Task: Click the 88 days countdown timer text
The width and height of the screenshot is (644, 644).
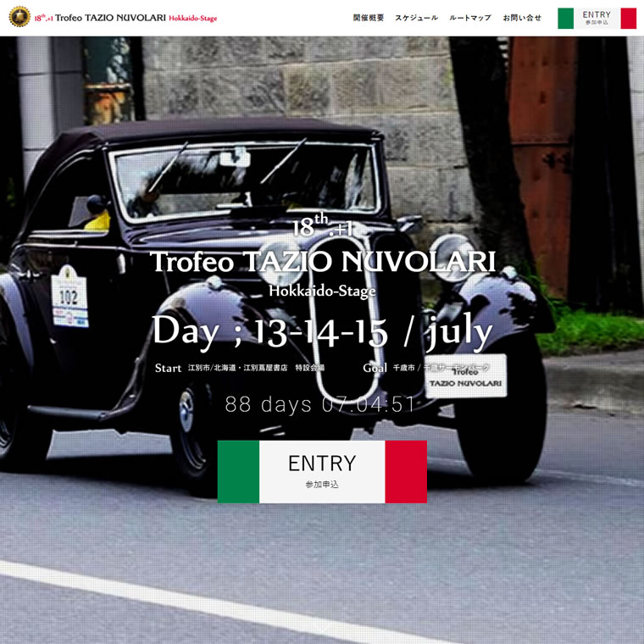Action: (319, 404)
